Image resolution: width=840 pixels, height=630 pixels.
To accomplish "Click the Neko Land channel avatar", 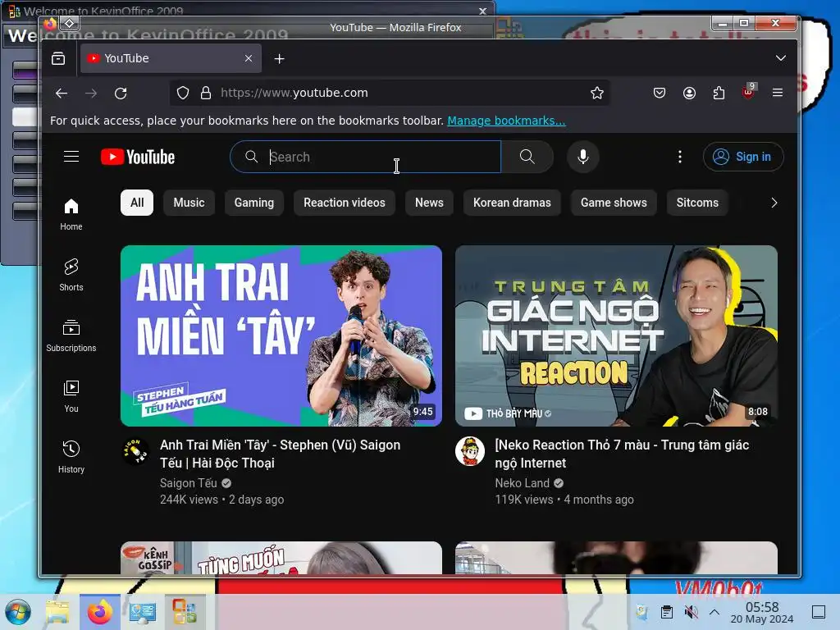I will 470,451.
